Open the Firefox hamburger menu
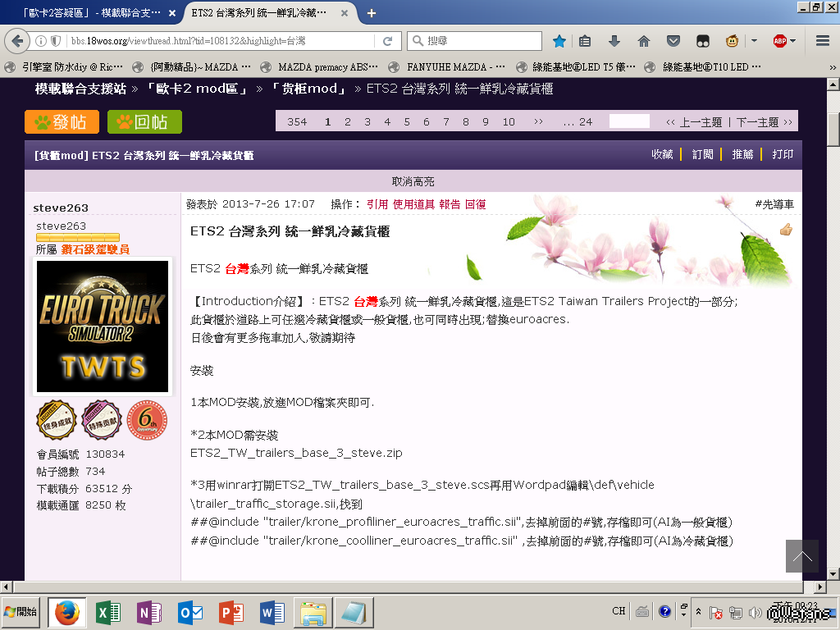 pos(823,41)
